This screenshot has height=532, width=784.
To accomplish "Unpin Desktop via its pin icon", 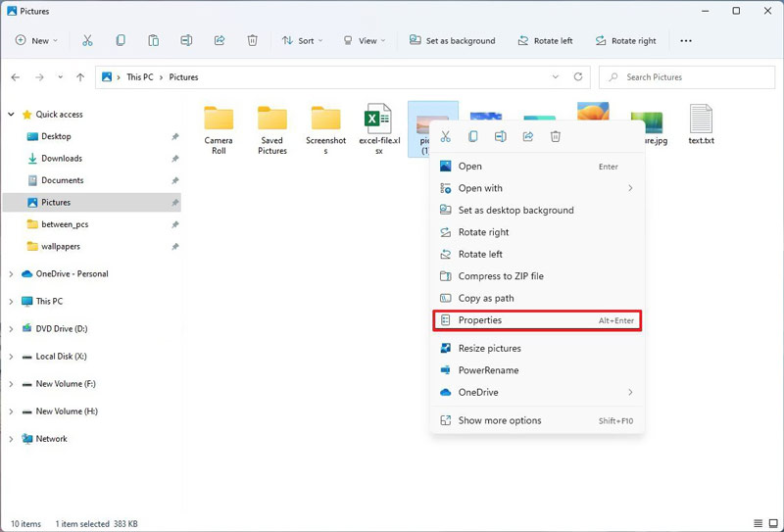I will click(x=175, y=136).
